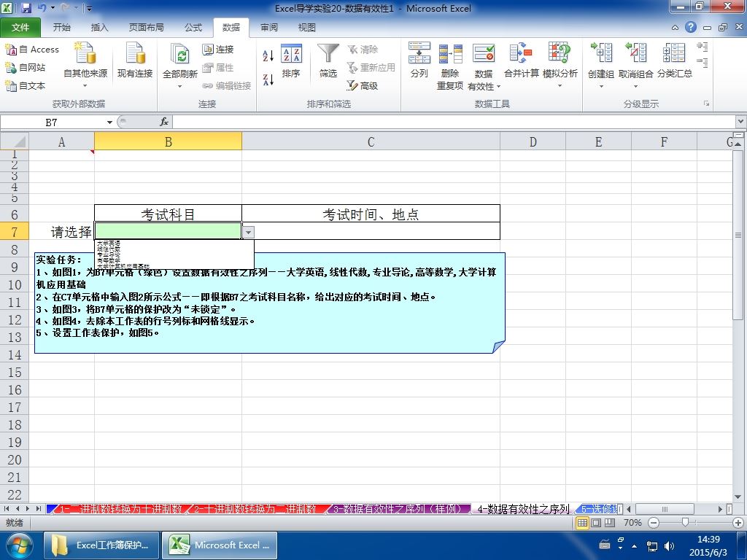Open the B7 cell validation dropdown arrow

coord(248,232)
